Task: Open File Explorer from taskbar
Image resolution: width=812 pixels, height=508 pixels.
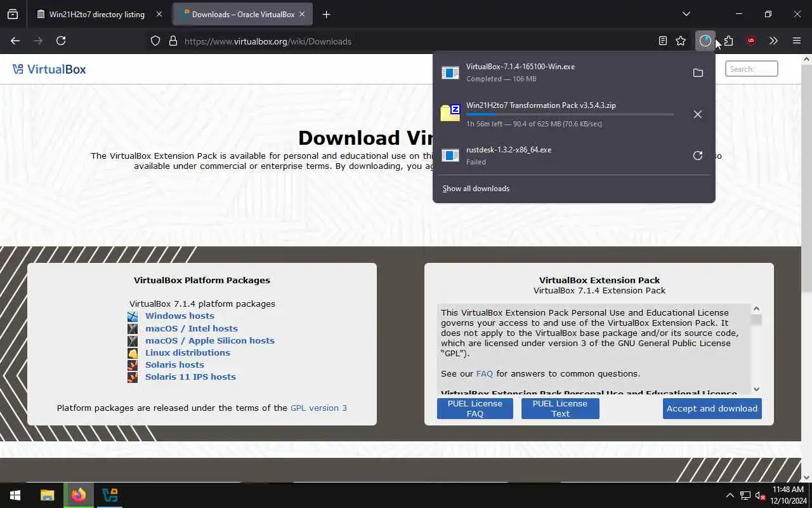Action: point(47,495)
